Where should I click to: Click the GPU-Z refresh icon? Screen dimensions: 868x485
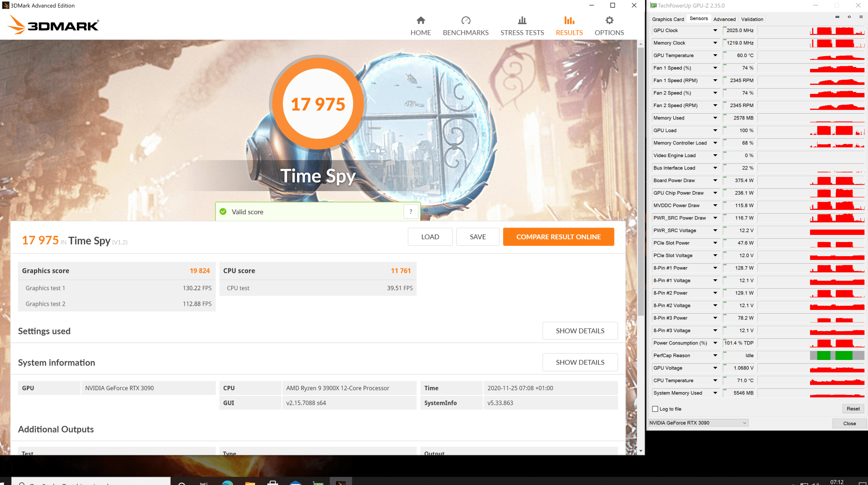click(849, 17)
